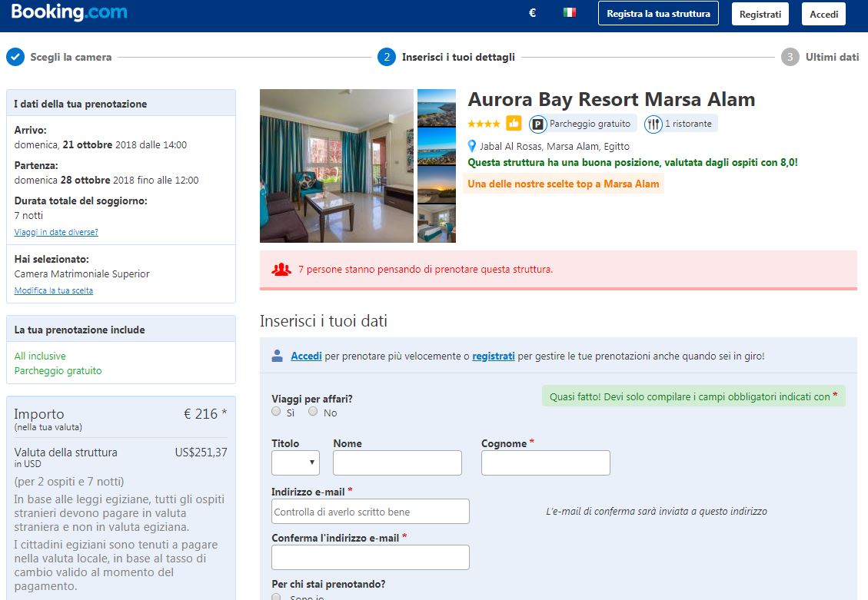Click the Booking.com logo
The height and width of the screenshot is (600, 868).
pos(69,12)
